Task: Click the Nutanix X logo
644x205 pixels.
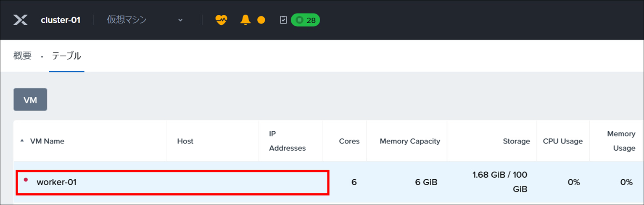Action: click(20, 20)
